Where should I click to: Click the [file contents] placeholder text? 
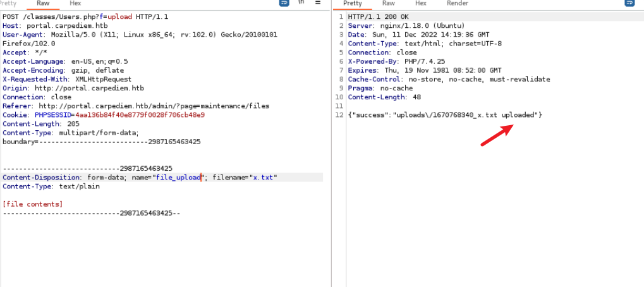[x=33, y=204]
